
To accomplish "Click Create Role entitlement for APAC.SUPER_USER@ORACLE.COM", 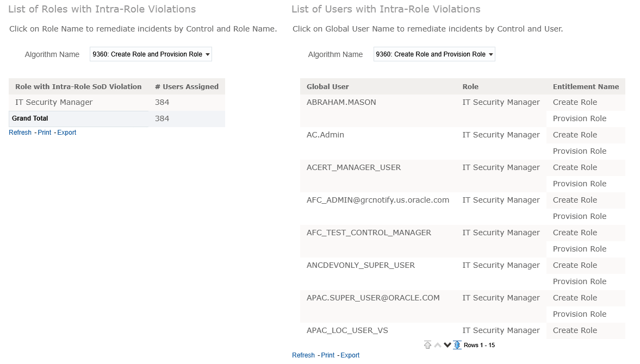I will coord(575,298).
